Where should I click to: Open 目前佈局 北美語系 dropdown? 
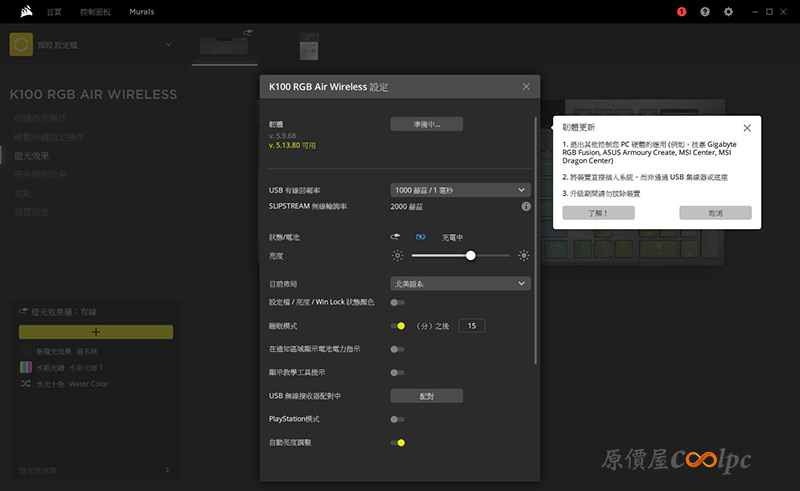pyautogui.click(x=460, y=283)
